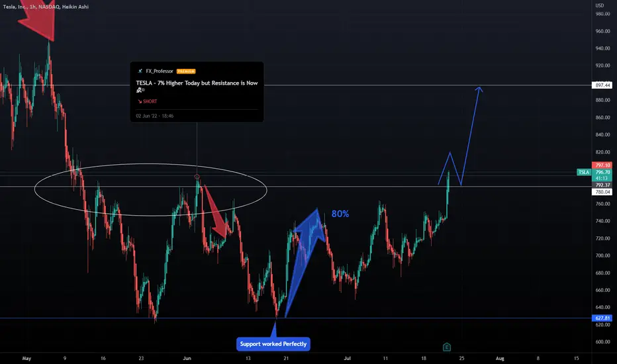Click the earnings 'E' marker near the time axis

click(447, 347)
